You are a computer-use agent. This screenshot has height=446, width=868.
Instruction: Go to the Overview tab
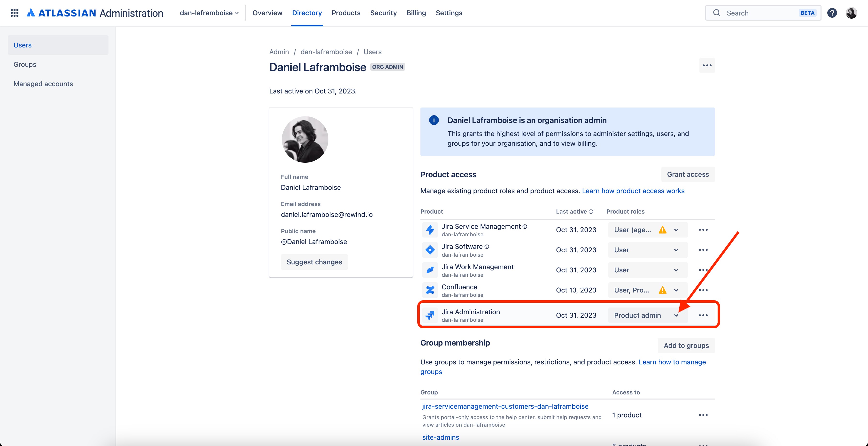[267, 13]
